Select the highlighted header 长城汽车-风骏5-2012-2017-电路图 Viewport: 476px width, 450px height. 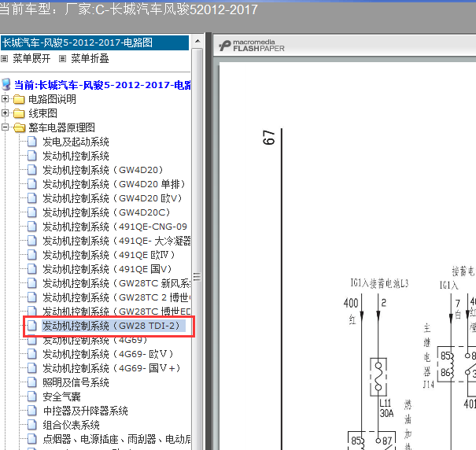click(95, 42)
